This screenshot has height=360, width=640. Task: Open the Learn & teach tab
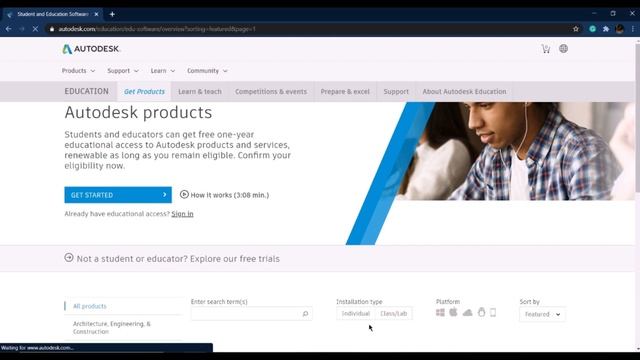[200, 91]
